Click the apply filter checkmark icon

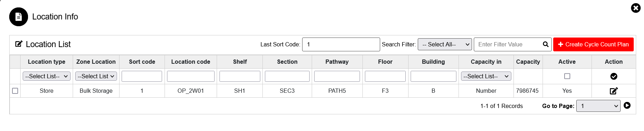click(614, 76)
